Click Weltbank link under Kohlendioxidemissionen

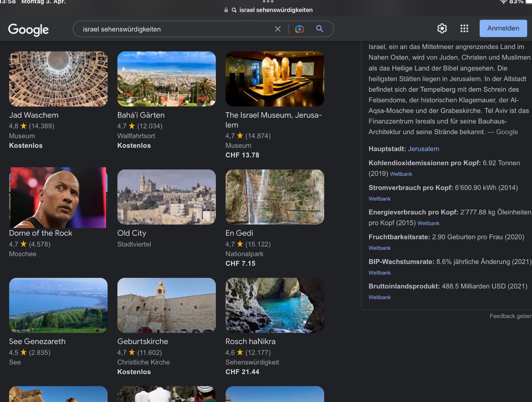point(401,174)
